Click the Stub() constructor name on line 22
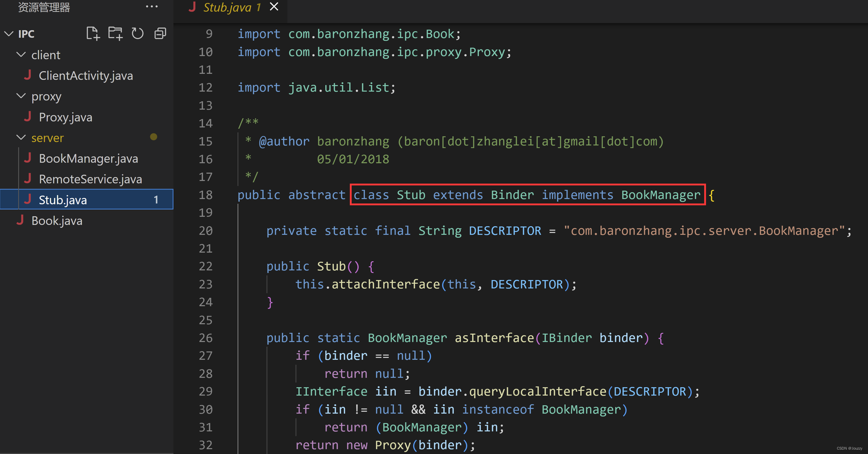 coord(332,267)
